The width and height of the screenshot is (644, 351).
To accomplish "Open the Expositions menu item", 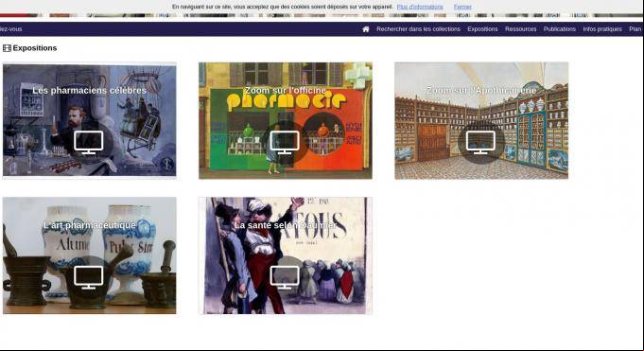I will tap(482, 29).
